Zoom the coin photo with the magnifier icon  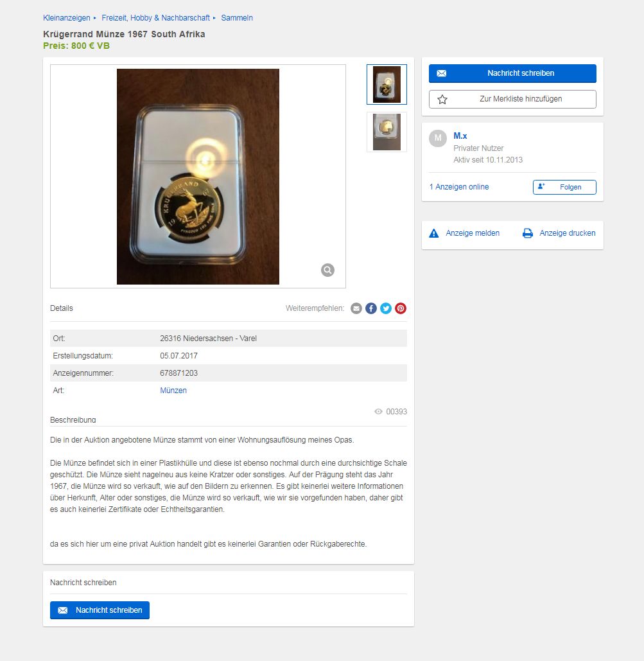pyautogui.click(x=327, y=270)
